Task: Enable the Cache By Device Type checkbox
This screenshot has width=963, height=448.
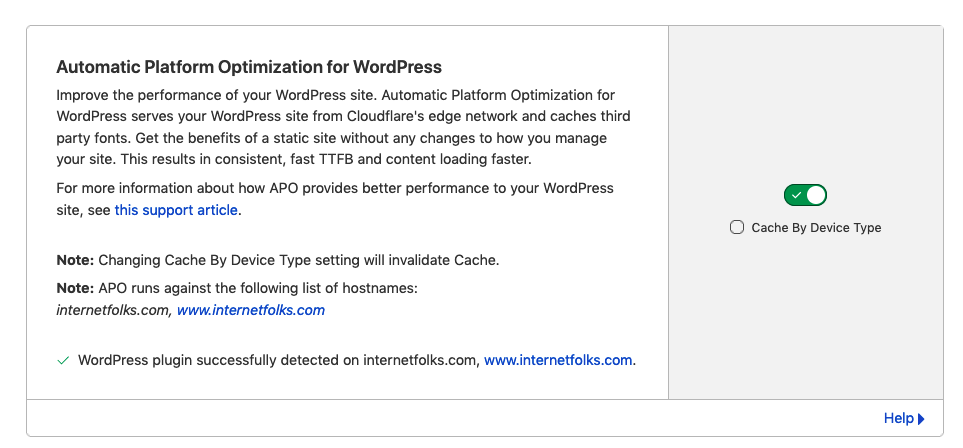Action: (x=737, y=228)
